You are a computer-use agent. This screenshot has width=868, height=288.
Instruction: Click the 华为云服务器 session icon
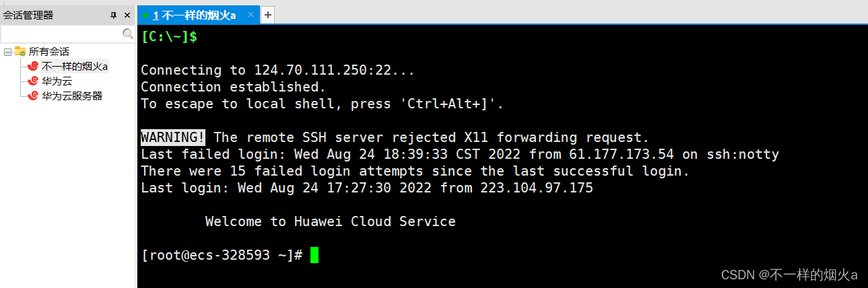(x=33, y=96)
